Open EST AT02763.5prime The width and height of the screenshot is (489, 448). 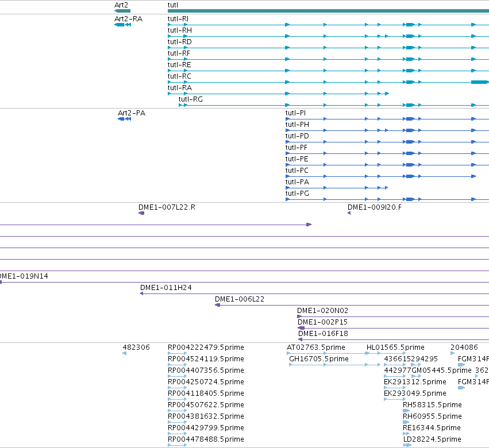click(316, 347)
